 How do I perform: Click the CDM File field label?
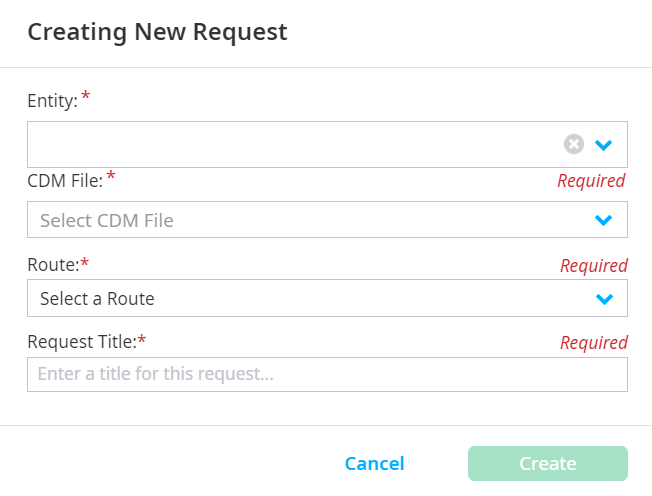coord(65,180)
